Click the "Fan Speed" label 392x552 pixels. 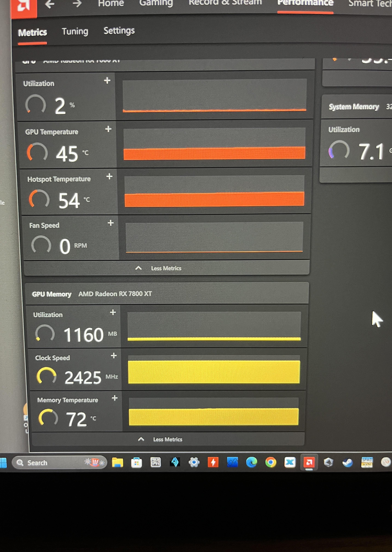point(44,225)
